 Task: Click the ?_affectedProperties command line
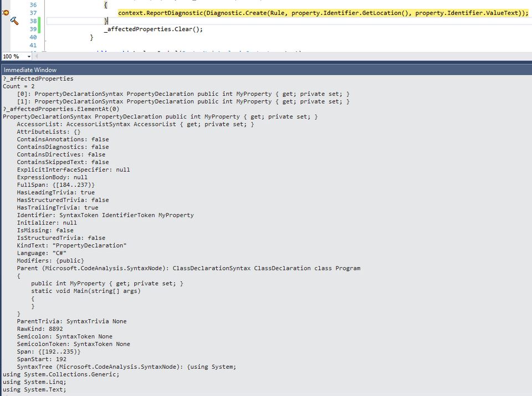38,79
